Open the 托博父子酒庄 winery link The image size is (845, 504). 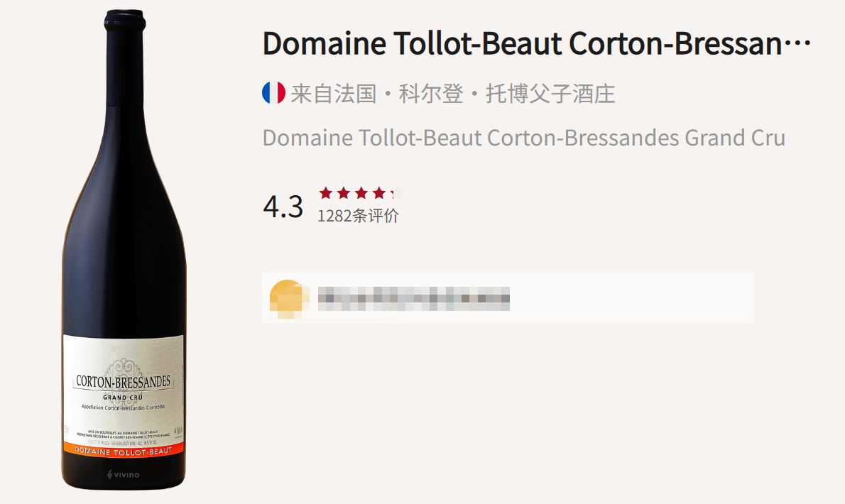[550, 94]
